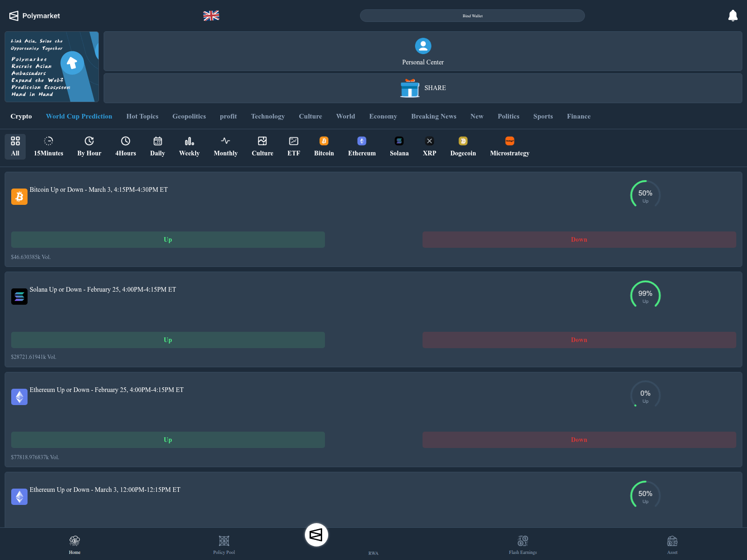The height and width of the screenshot is (560, 747).
Task: Select the Dogecoin filter icon
Action: tap(463, 140)
